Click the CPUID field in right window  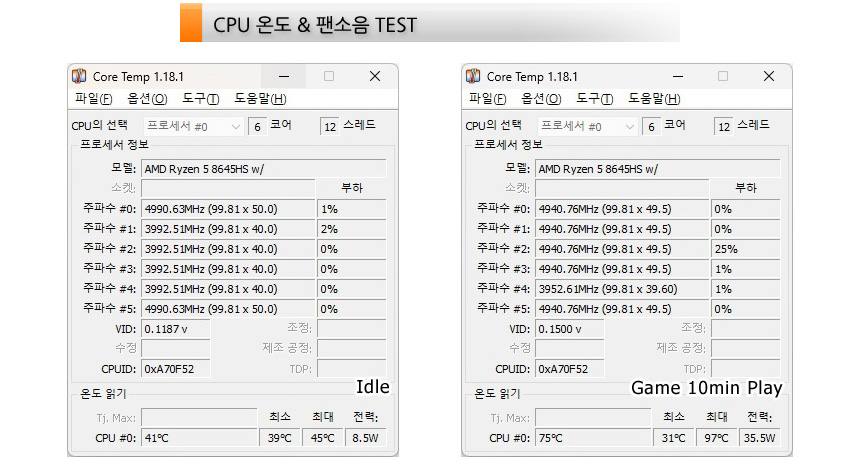pyautogui.click(x=569, y=369)
